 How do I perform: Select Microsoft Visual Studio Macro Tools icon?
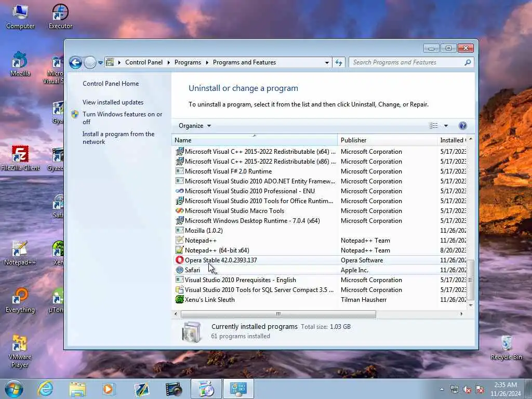[x=179, y=211]
